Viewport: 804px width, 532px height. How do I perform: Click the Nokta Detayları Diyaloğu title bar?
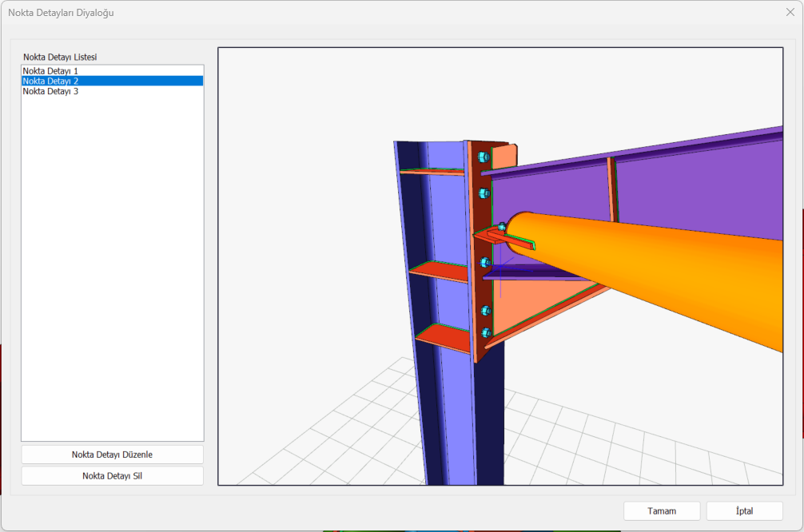coord(320,12)
